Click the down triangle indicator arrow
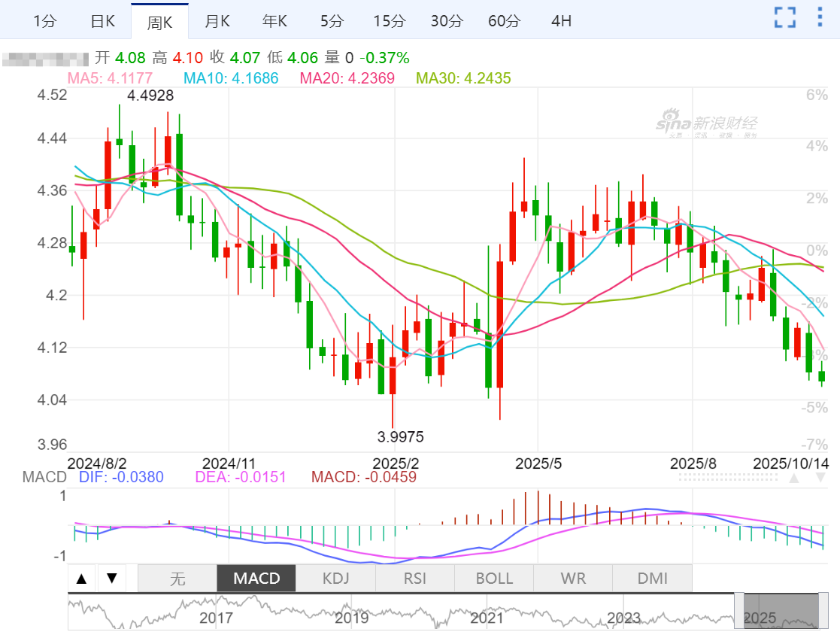This screenshot has height=638, width=840. 112,579
